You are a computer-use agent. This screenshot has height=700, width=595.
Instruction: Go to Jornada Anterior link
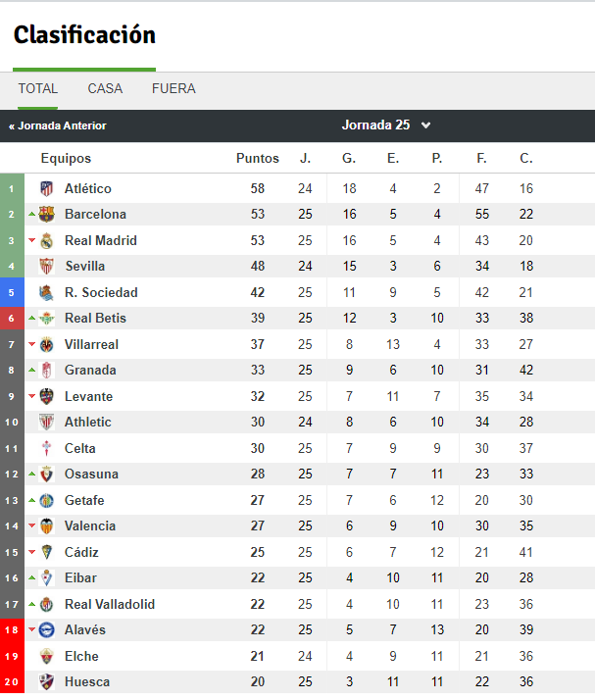click(58, 125)
